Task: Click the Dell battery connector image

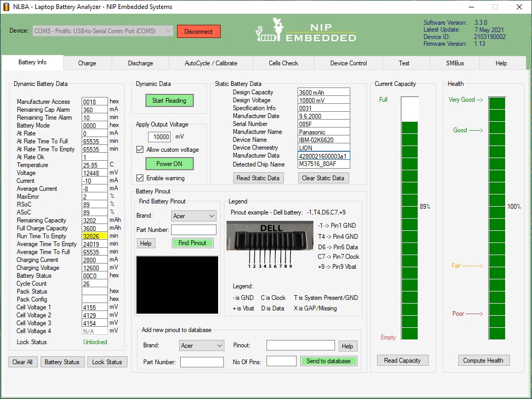Action: pos(270,236)
